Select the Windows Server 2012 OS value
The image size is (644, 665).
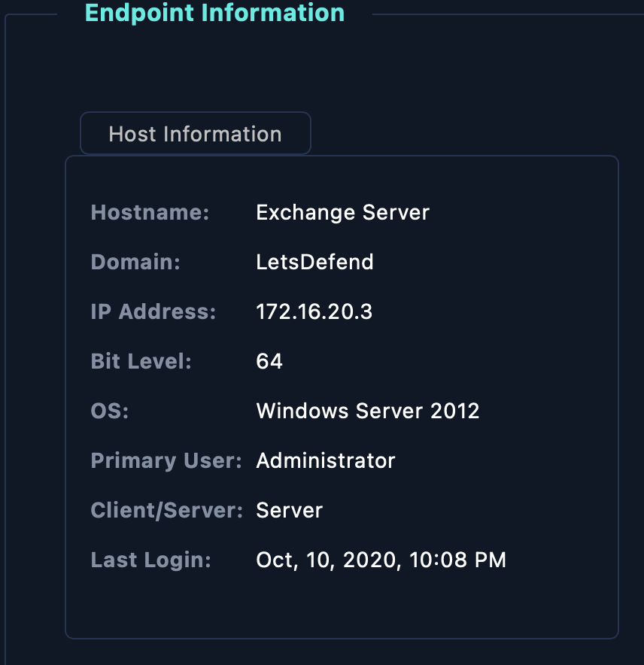coord(368,411)
